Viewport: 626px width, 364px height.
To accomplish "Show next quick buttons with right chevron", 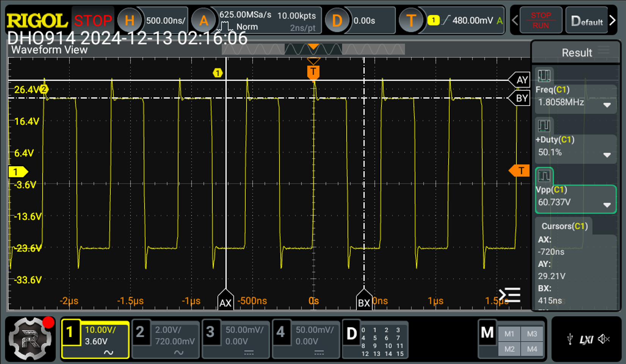I will click(x=613, y=20).
